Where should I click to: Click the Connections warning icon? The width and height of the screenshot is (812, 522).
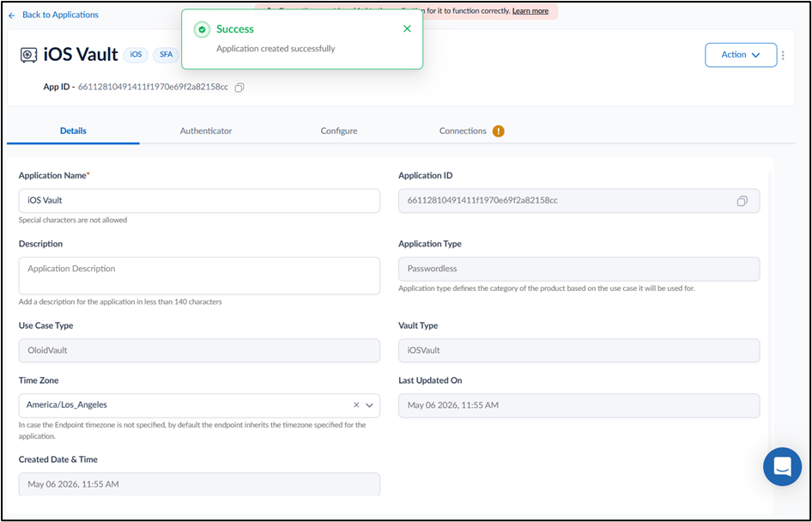(498, 131)
